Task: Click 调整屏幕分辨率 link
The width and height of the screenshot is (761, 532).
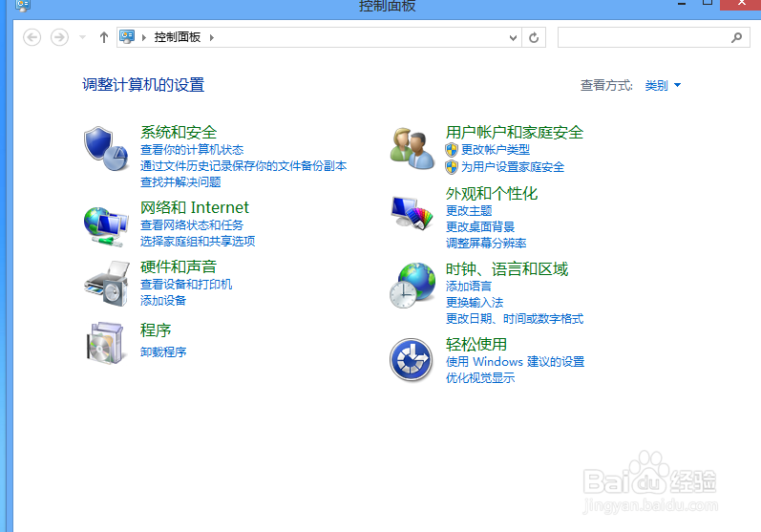Action: click(486, 243)
